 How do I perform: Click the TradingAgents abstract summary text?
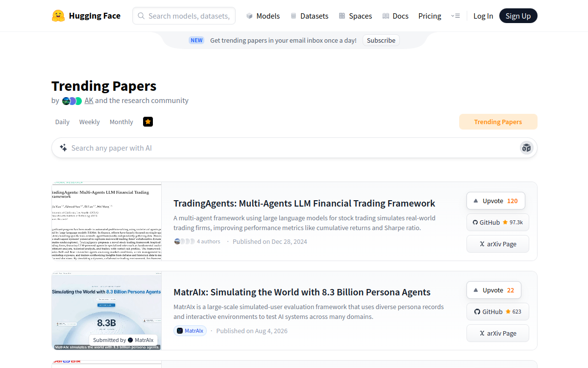[304, 223]
